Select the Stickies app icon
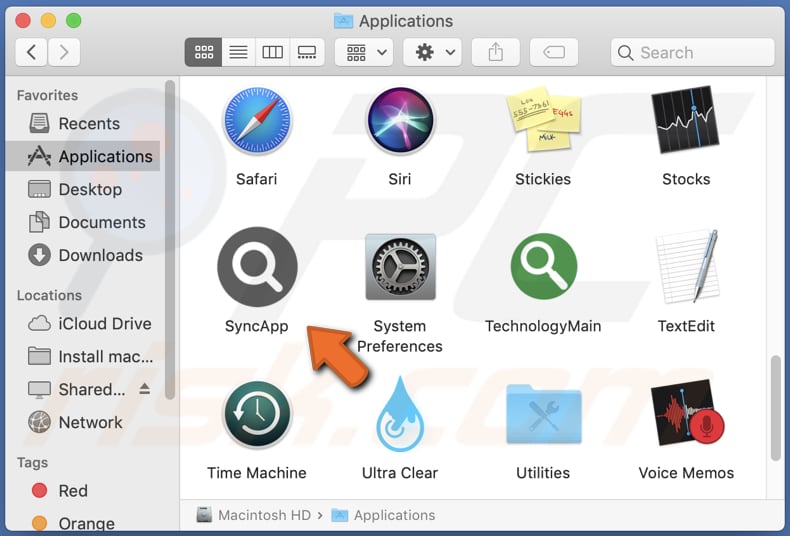This screenshot has width=790, height=536. coord(543,119)
